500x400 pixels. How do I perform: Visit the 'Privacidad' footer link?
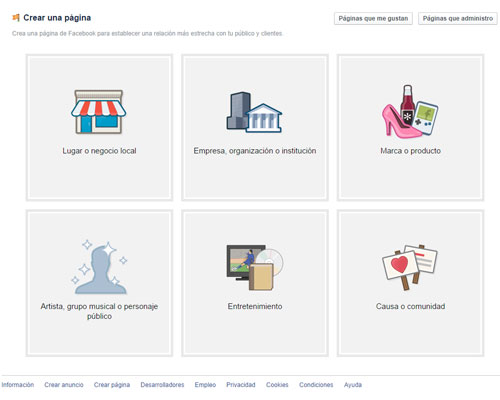(x=241, y=385)
